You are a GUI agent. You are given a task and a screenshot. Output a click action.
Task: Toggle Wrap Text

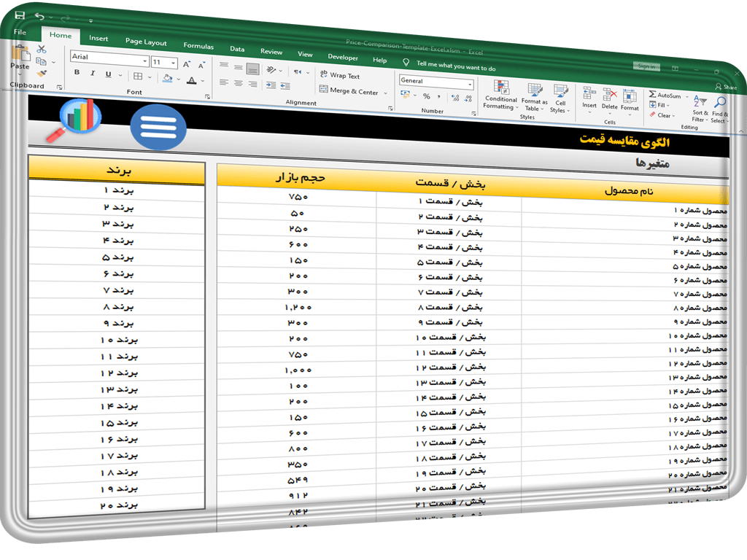[x=340, y=75]
